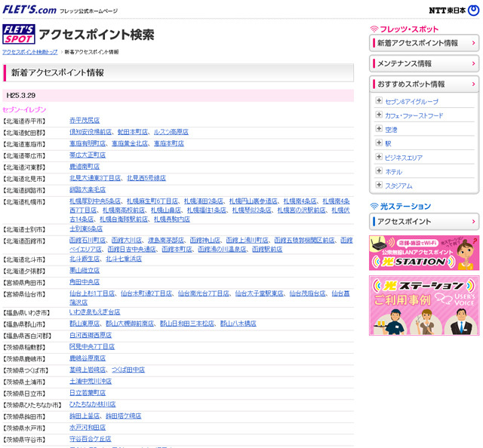Expand the ビジネスエリア plus icon
The image size is (483, 448).
pyautogui.click(x=379, y=157)
